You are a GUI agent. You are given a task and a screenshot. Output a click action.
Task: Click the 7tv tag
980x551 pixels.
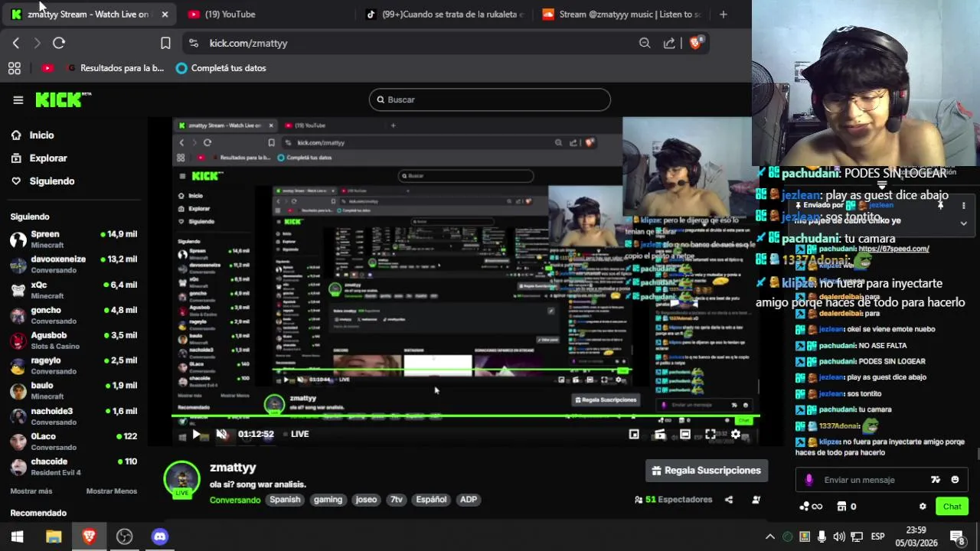pyautogui.click(x=397, y=500)
